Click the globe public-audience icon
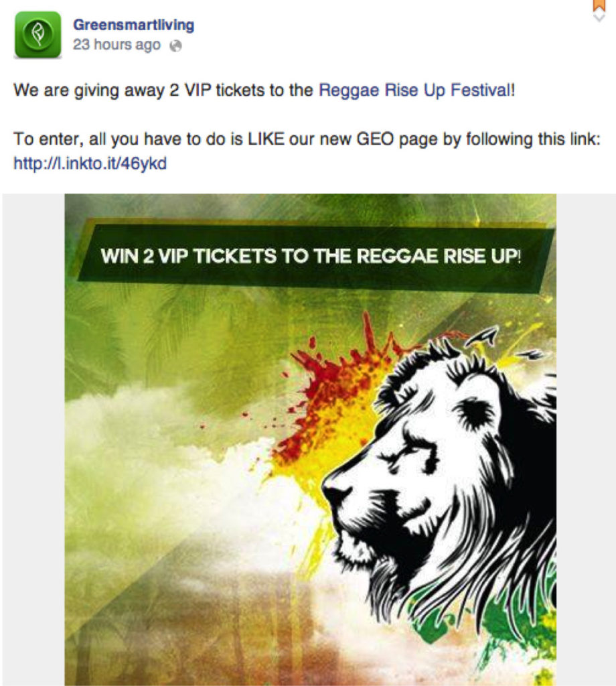 click(175, 46)
